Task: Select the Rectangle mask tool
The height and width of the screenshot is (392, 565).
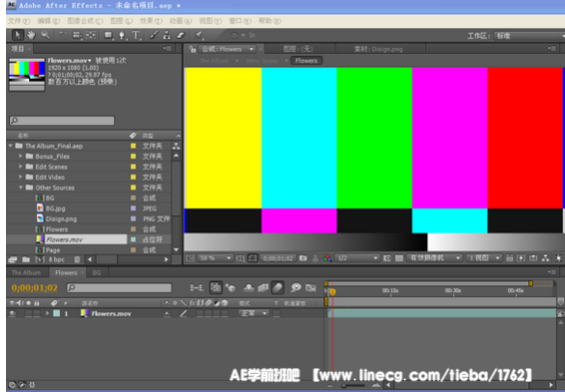Action: coord(108,35)
